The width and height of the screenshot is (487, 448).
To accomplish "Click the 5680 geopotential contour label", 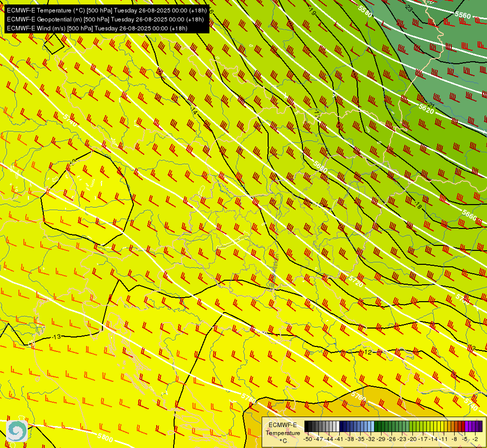I will 320,167.
